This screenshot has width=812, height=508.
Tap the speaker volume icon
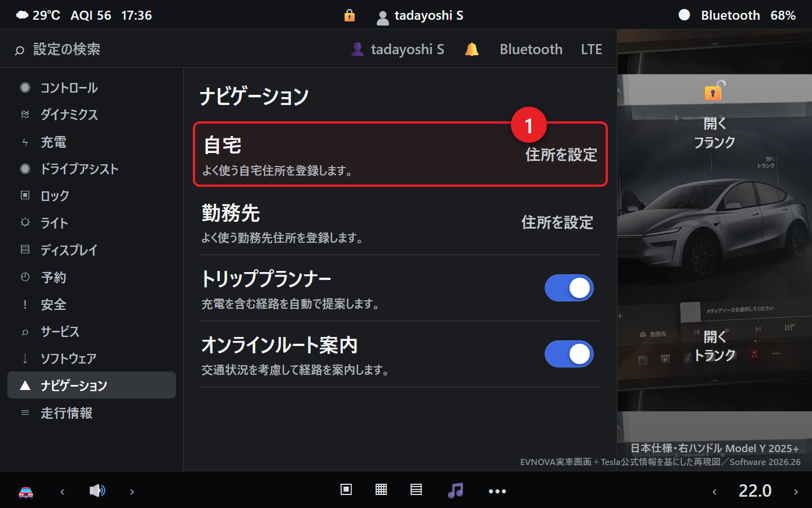(97, 491)
